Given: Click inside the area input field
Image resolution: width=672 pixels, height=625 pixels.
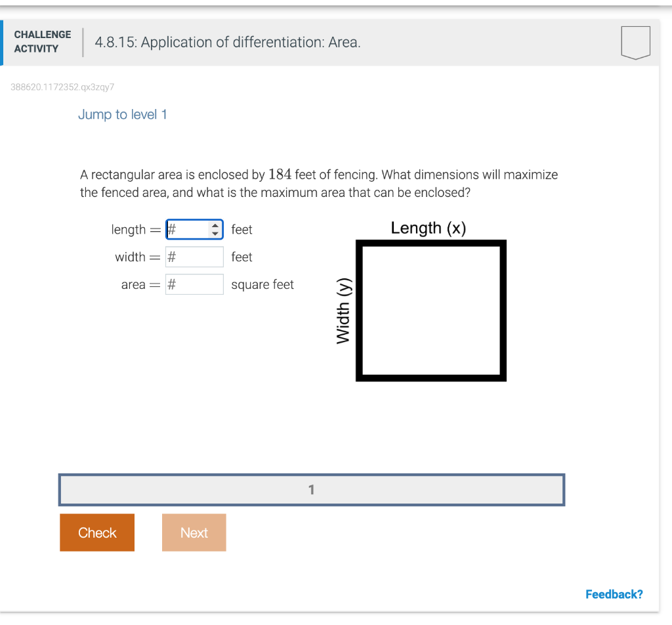Looking at the screenshot, I should tap(194, 284).
